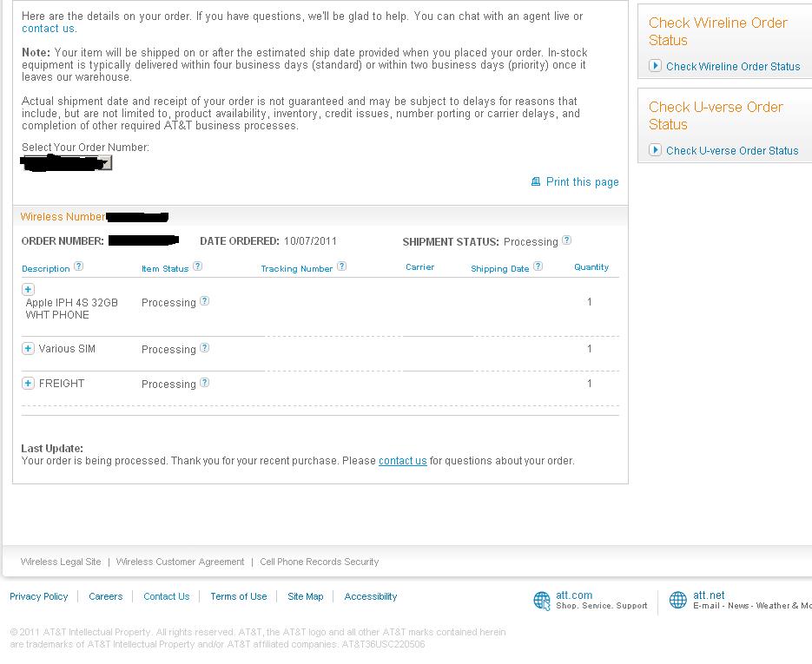Open the Contact Us footer link

point(166,596)
